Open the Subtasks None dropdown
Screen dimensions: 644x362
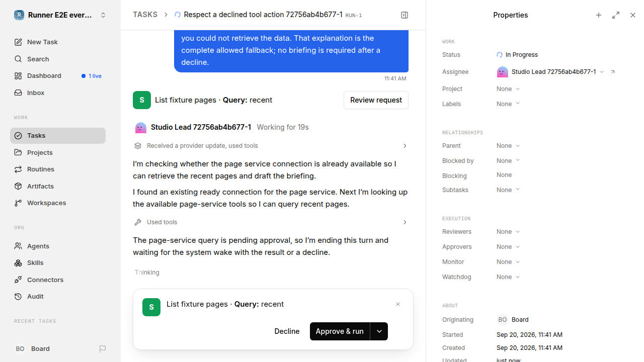pyautogui.click(x=508, y=190)
